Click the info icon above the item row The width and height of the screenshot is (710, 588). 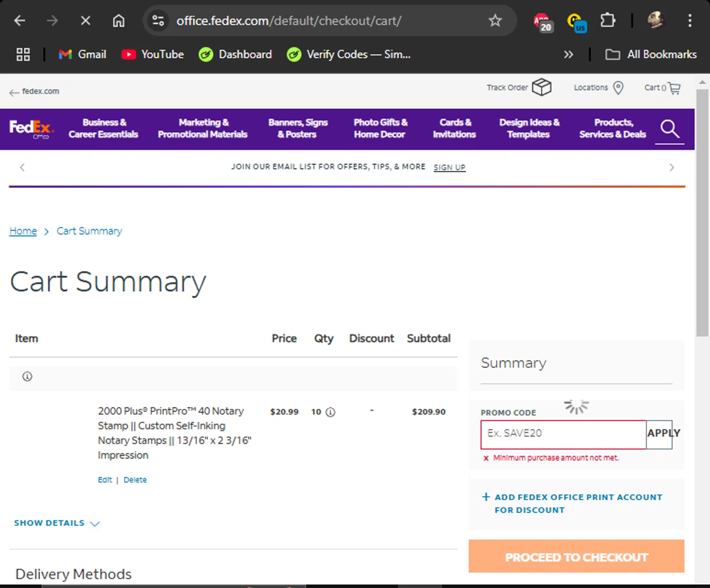pos(27,376)
